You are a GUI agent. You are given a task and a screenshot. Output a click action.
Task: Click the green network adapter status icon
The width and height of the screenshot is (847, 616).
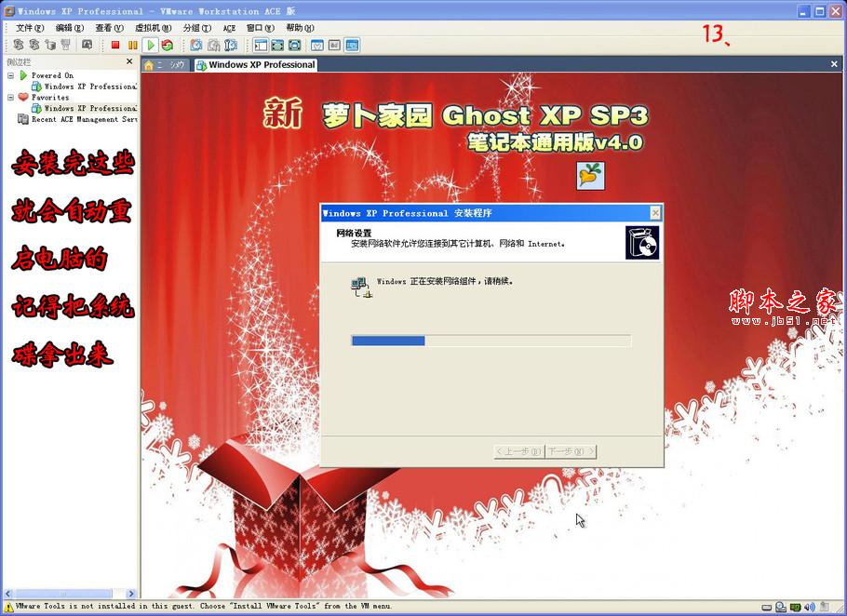(796, 608)
